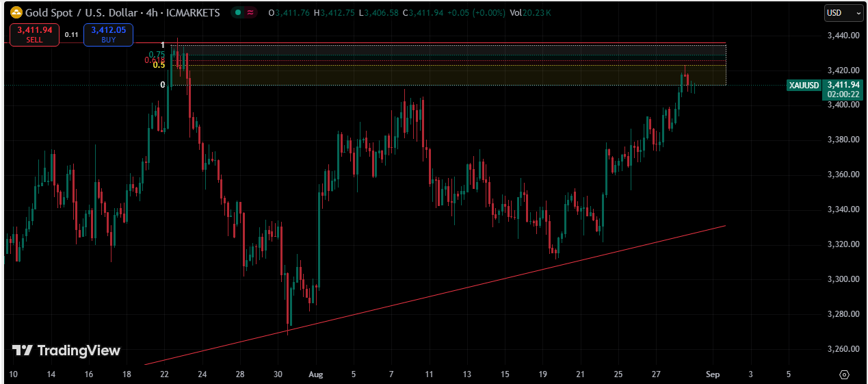Click the pink data update mode icon
Screen dimensions: 868x384
click(x=250, y=13)
